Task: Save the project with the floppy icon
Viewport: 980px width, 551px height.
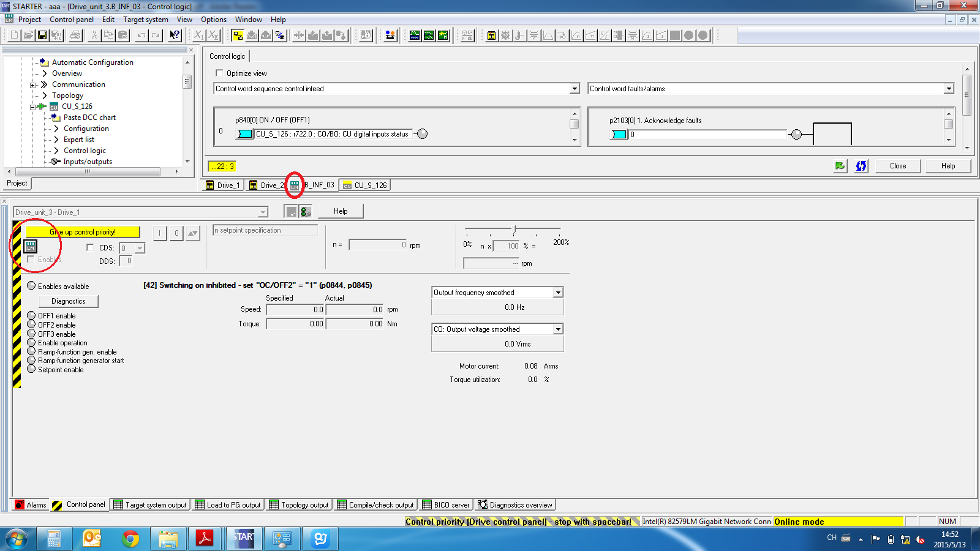Action: tap(42, 36)
